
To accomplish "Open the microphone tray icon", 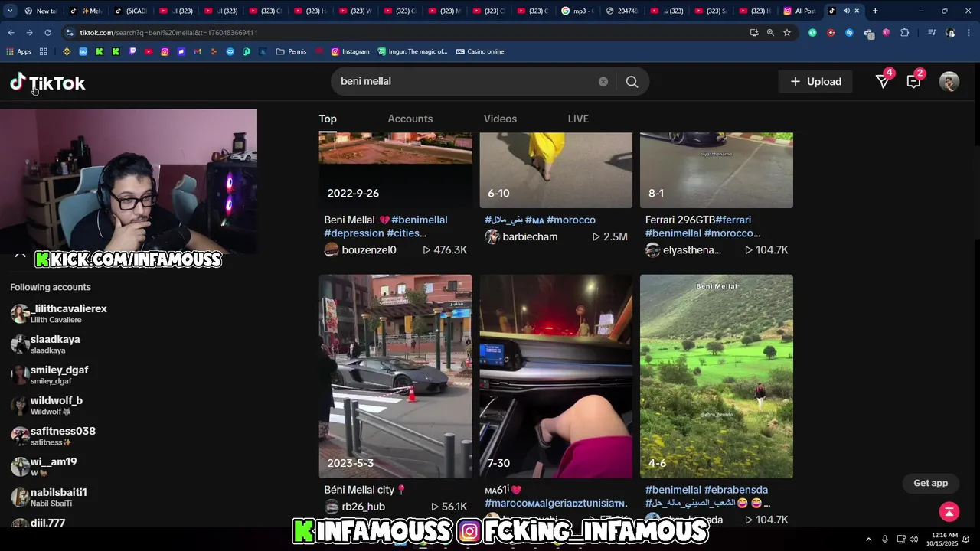I will coord(884,539).
